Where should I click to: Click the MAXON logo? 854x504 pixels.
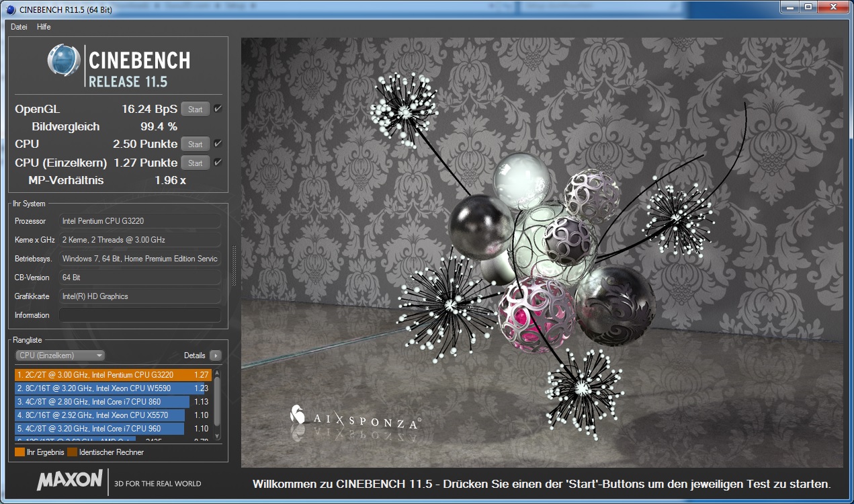coord(69,480)
